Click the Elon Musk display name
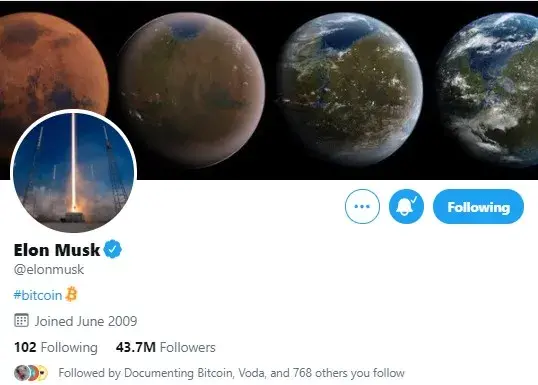Image resolution: width=538 pixels, height=385 pixels. tap(57, 250)
